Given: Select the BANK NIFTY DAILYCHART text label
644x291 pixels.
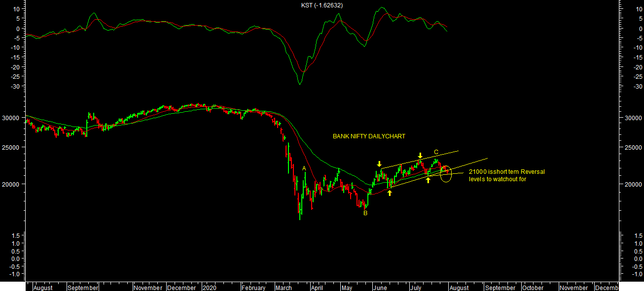Looking at the screenshot, I should 369,136.
